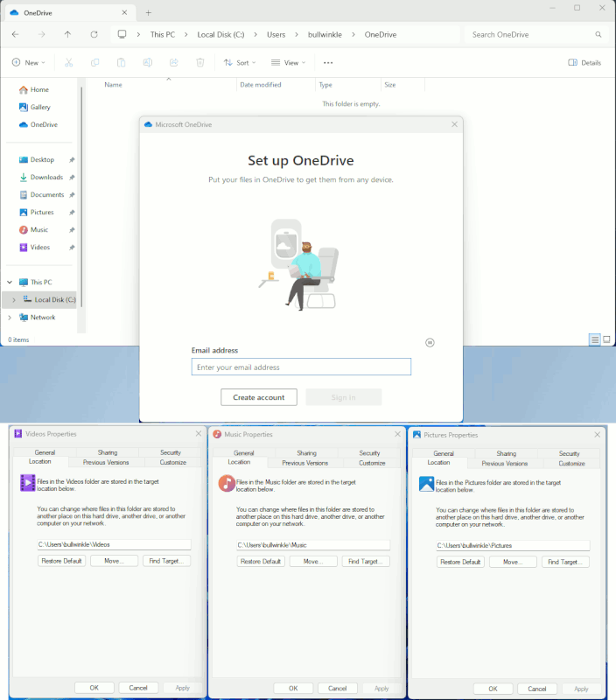Open the Details pane button
This screenshot has width=616, height=700.
[584, 62]
